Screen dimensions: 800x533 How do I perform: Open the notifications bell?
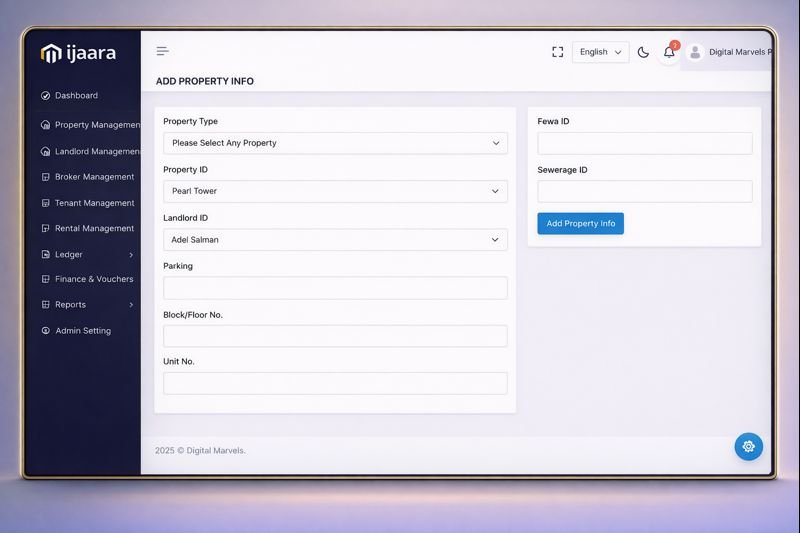click(669, 52)
